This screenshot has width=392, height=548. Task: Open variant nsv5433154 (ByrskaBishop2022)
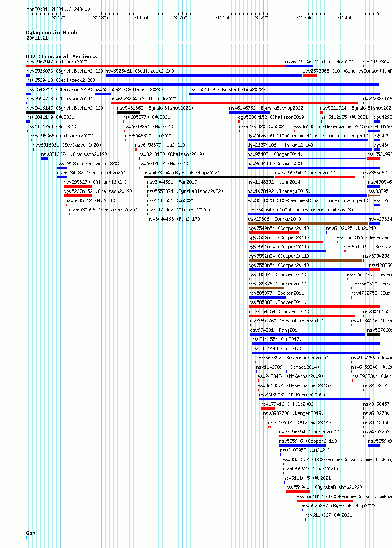pos(181,173)
